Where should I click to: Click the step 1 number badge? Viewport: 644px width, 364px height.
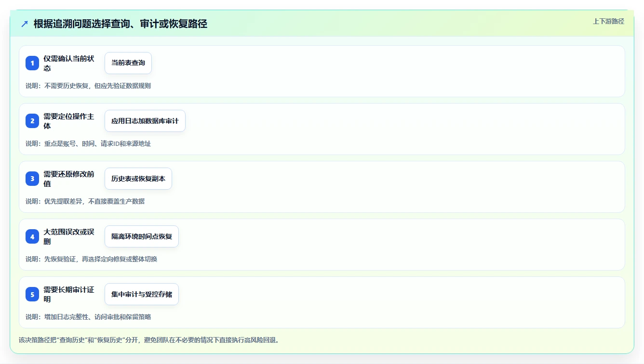click(x=32, y=63)
